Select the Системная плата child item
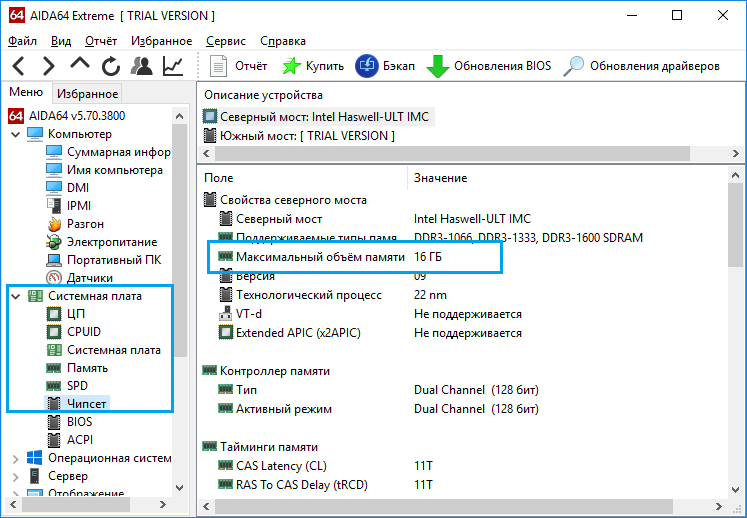 pos(103,350)
